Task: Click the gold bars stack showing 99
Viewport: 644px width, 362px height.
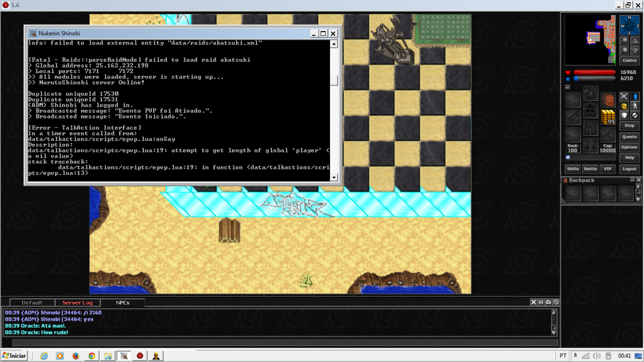Action: [x=608, y=116]
